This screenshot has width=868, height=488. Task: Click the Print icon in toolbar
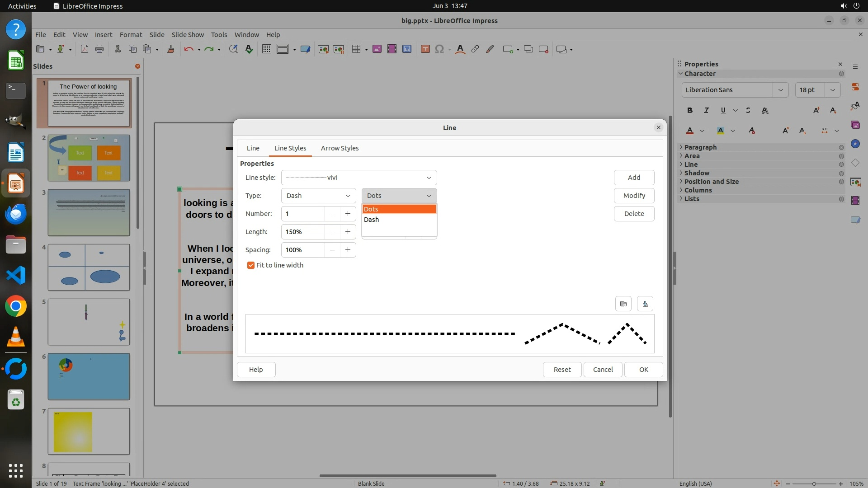point(99,49)
